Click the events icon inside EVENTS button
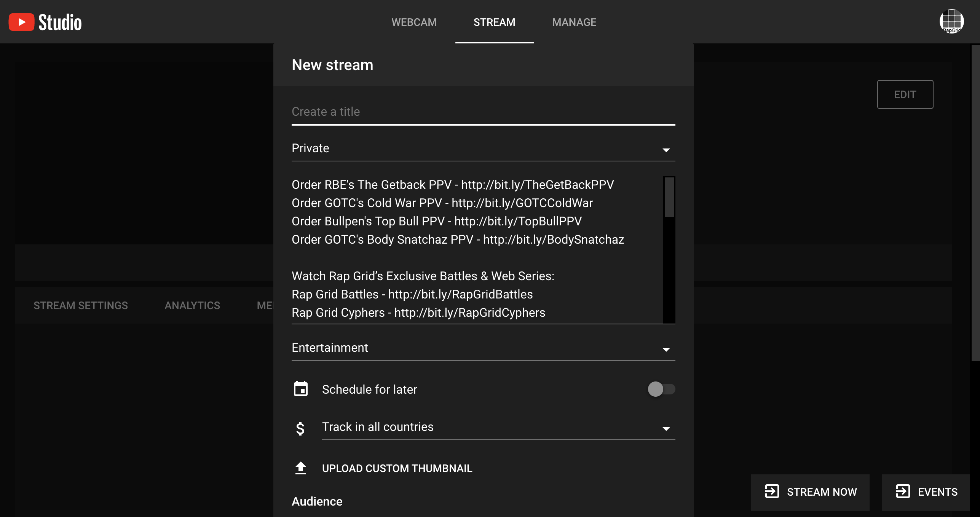This screenshot has width=980, height=517. coord(903,492)
